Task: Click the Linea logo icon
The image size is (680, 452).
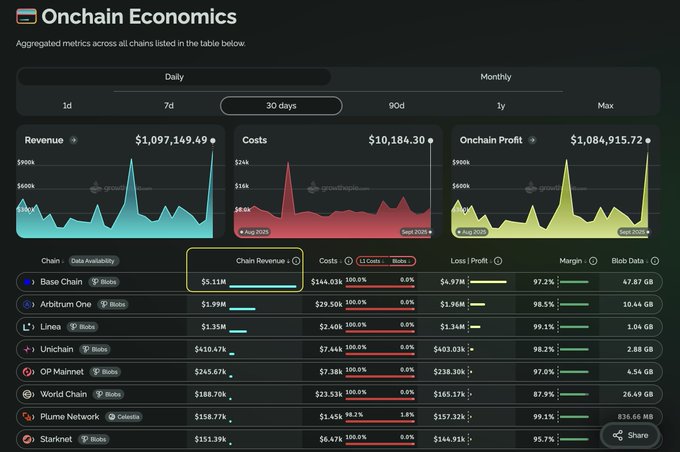Action: coord(27,327)
